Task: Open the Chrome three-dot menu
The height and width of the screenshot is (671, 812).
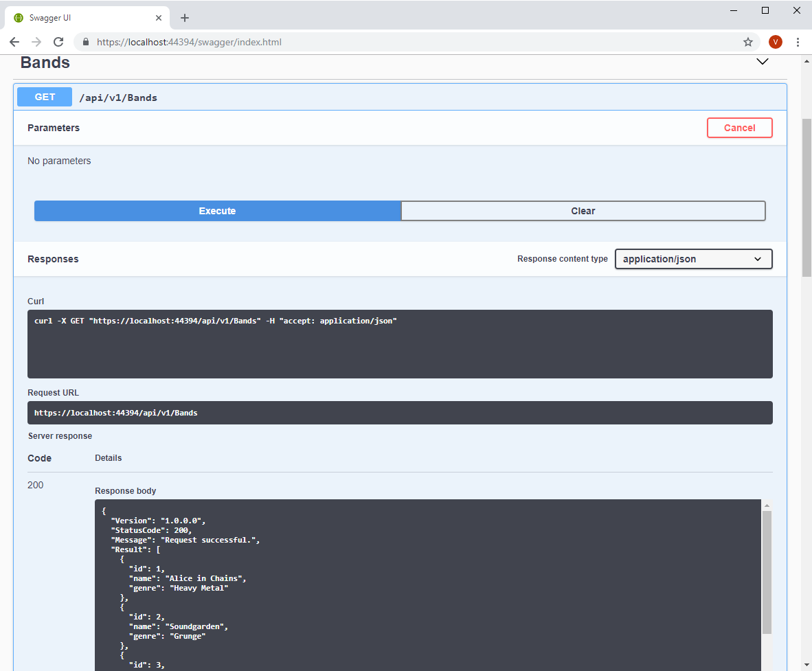Action: pos(798,42)
